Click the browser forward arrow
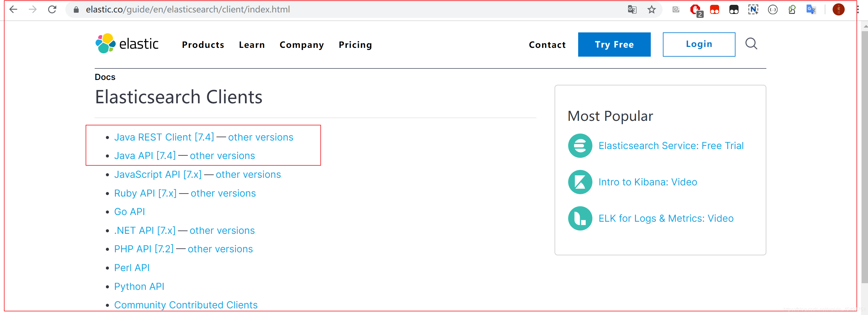The image size is (868, 315). [33, 9]
